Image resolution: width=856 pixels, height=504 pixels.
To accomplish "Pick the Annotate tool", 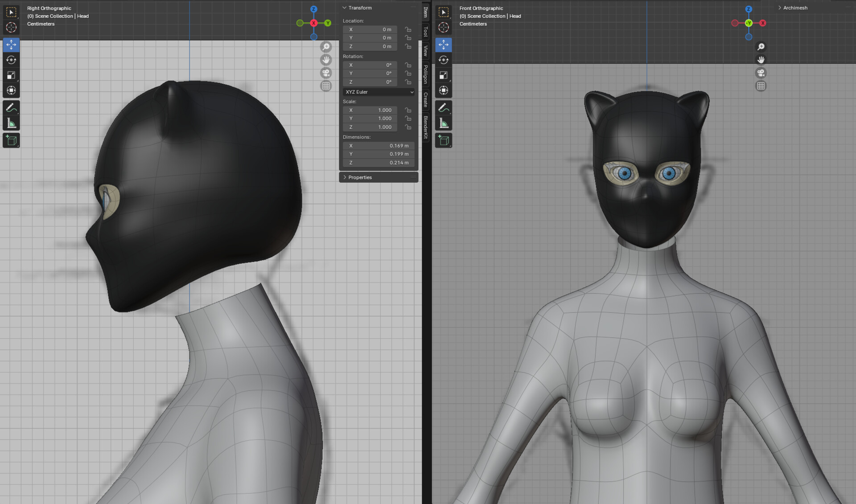I will point(11,107).
